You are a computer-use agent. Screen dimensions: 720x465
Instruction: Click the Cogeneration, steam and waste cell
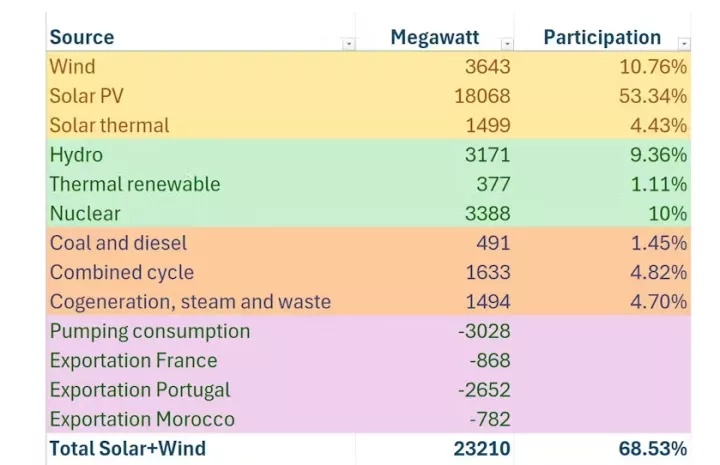[190, 301]
